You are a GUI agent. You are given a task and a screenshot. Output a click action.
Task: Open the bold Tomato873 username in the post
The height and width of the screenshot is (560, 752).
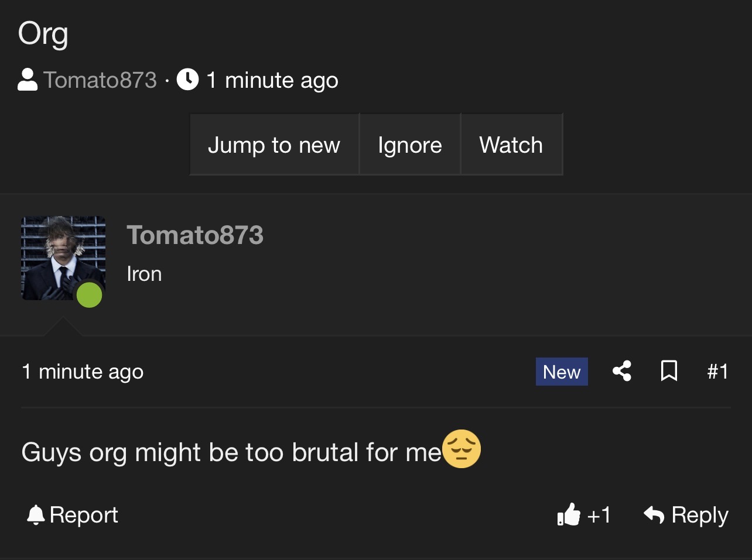(195, 235)
